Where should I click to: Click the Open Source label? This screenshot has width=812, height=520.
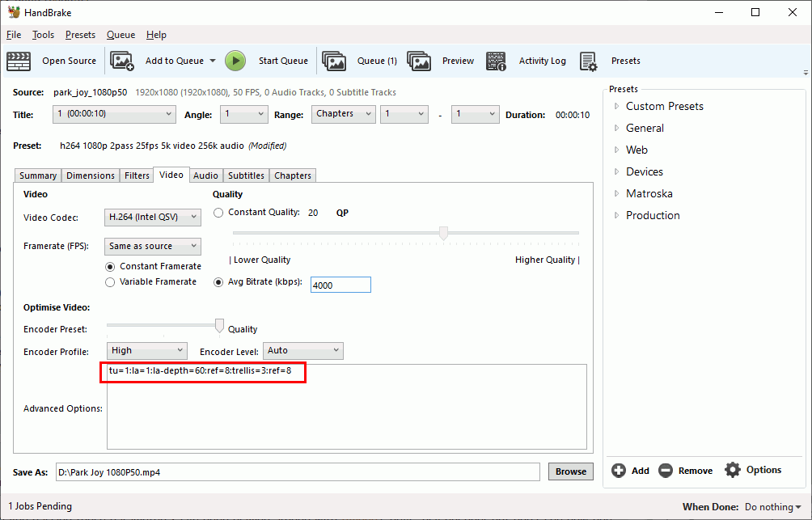69,61
